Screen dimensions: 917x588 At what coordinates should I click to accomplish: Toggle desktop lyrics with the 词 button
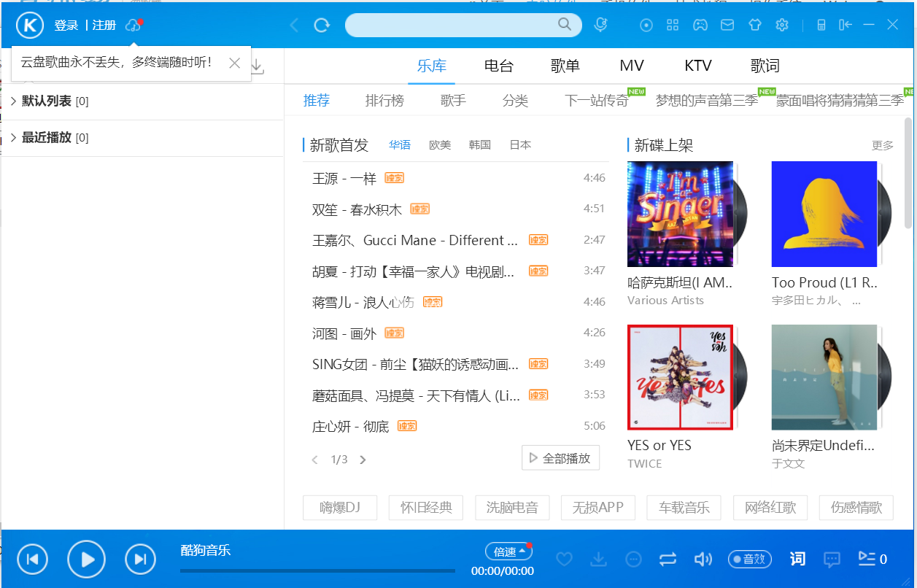(x=798, y=560)
